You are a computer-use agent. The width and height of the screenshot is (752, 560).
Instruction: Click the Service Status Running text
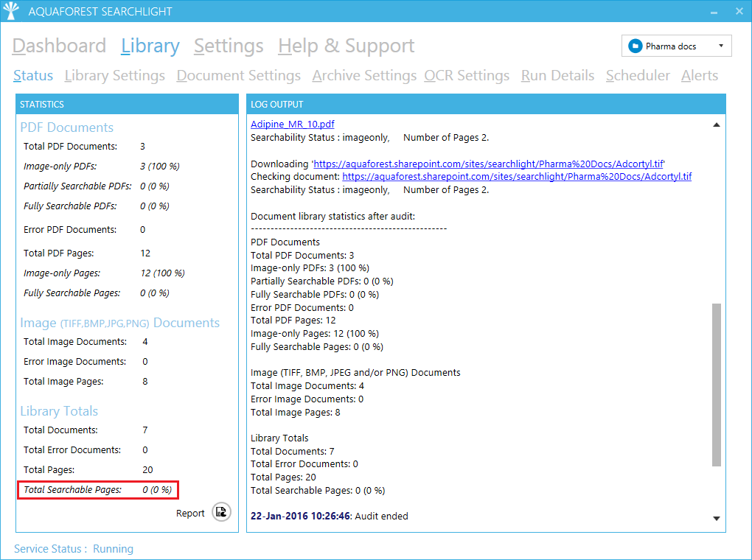[x=74, y=548]
